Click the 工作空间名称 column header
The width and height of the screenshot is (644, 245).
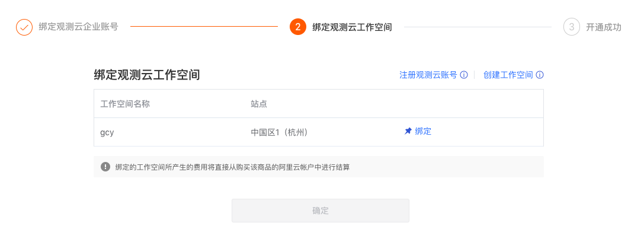125,104
